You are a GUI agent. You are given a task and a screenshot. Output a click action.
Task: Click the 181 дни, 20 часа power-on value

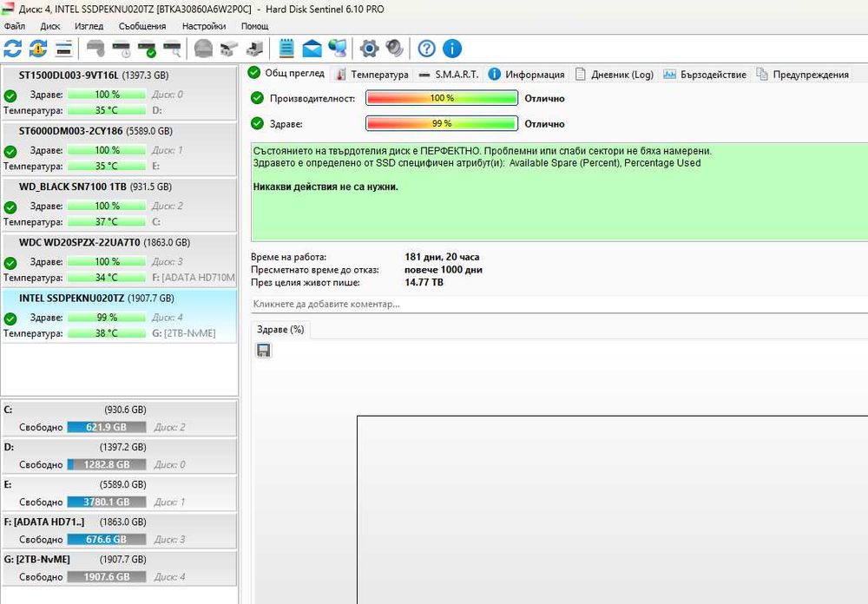[x=442, y=257]
